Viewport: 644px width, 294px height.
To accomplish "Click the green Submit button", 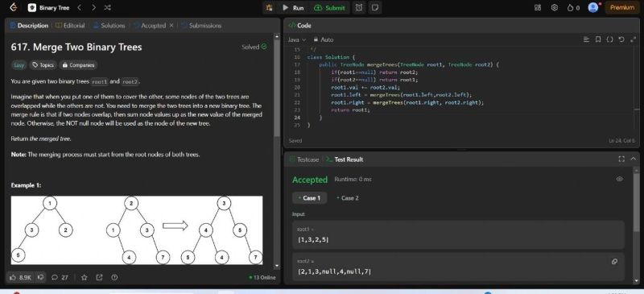I will [x=330, y=7].
